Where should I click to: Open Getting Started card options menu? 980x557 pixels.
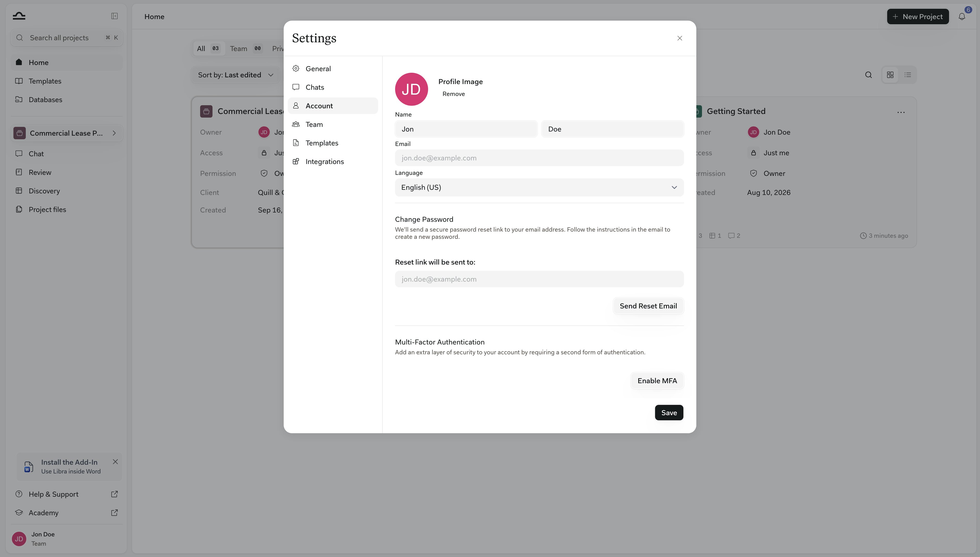(x=901, y=112)
